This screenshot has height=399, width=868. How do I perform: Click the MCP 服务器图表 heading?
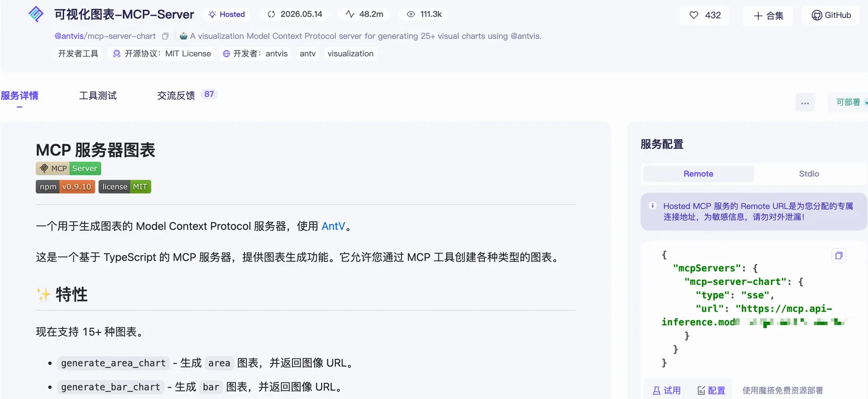coord(95,150)
